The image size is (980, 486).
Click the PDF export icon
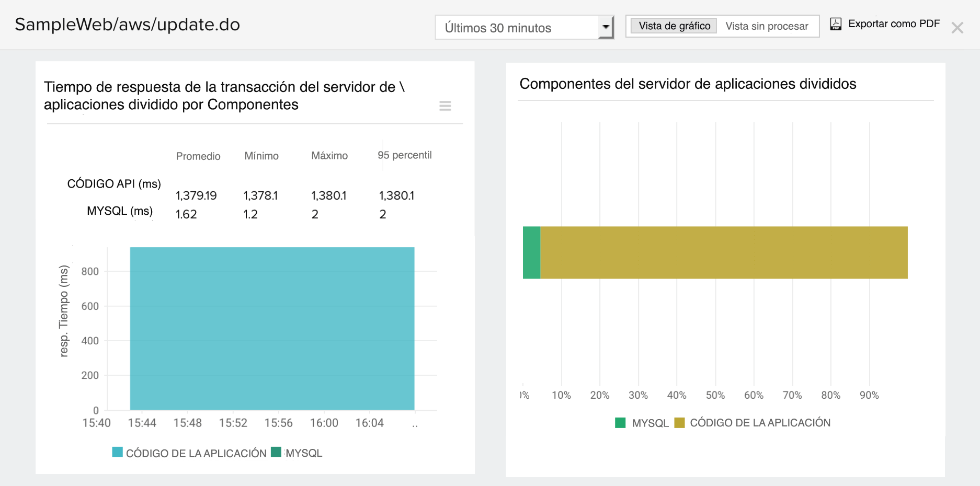[836, 24]
